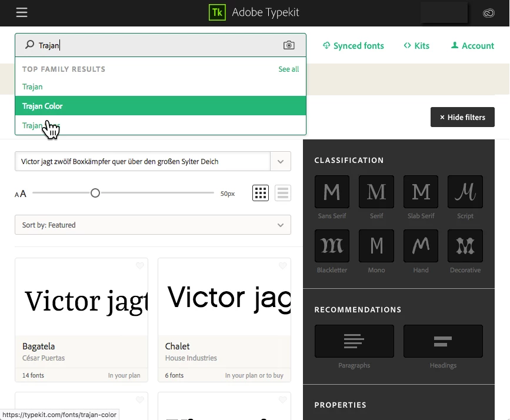Favorite the Chalet font card
The width and height of the screenshot is (510, 420).
click(x=282, y=266)
